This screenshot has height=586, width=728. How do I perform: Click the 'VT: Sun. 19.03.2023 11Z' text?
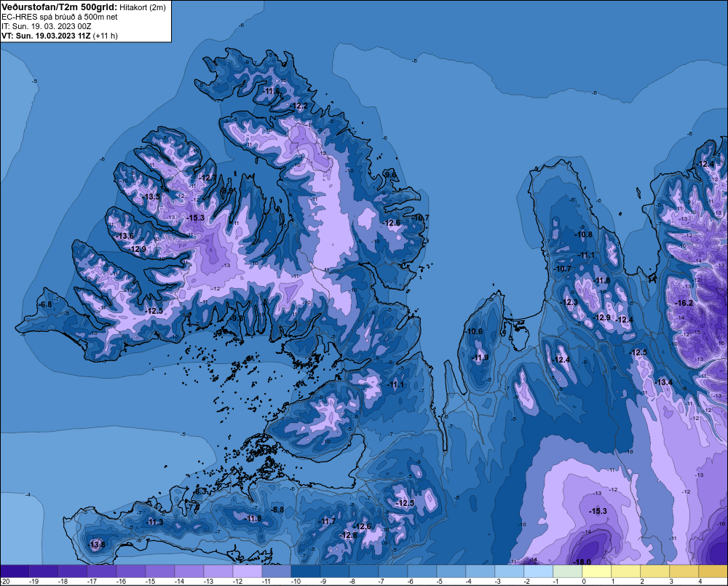(x=47, y=36)
